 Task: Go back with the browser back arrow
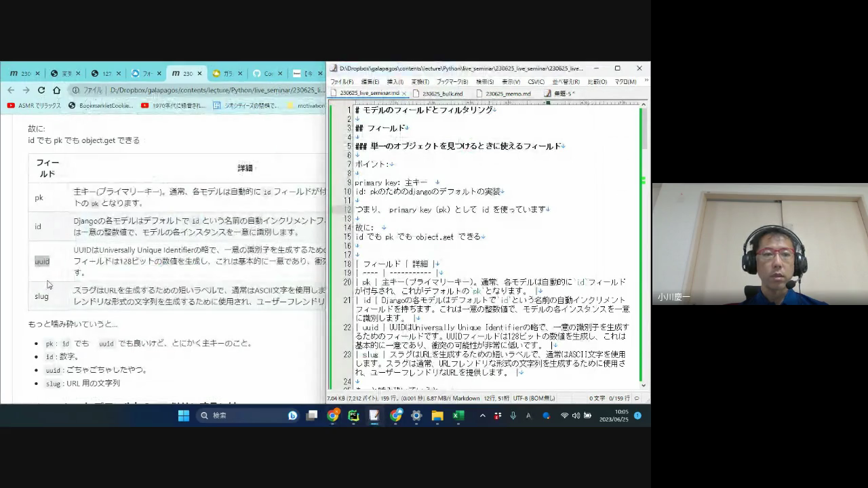11,90
